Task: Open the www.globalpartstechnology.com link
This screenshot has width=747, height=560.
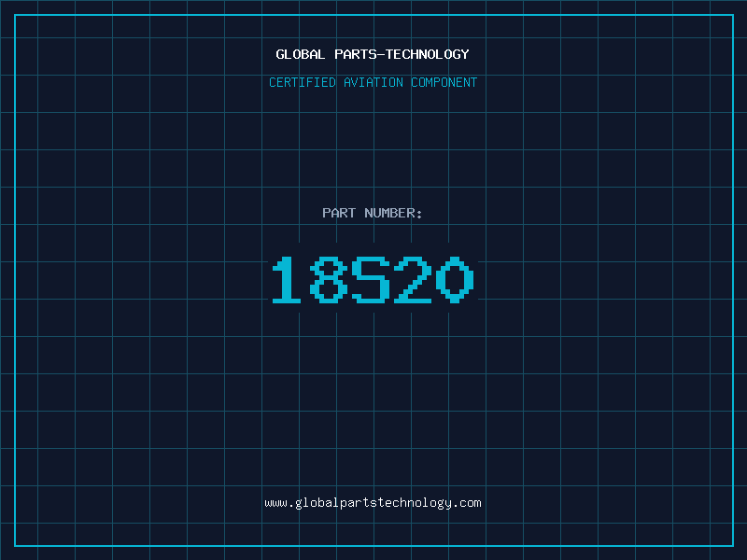Action: [373, 503]
